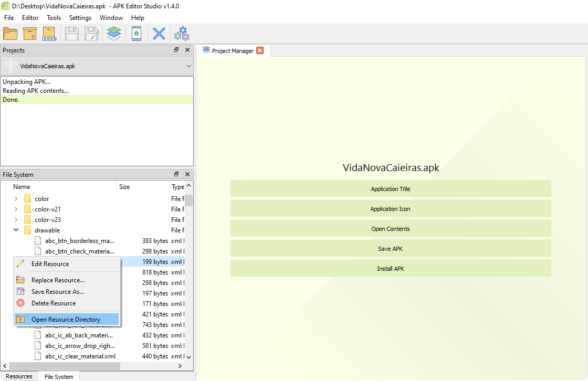Switch to the Resources tab
This screenshot has height=381, width=588.
pos(19,376)
